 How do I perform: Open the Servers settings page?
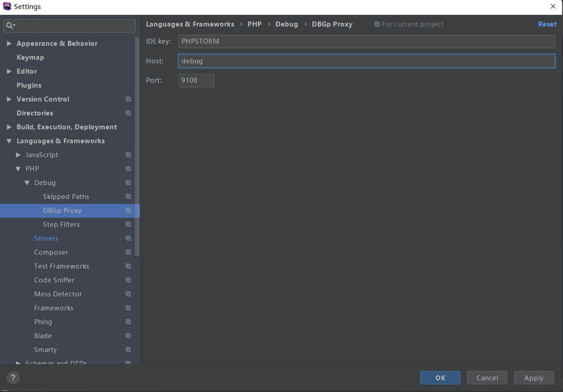click(x=46, y=238)
